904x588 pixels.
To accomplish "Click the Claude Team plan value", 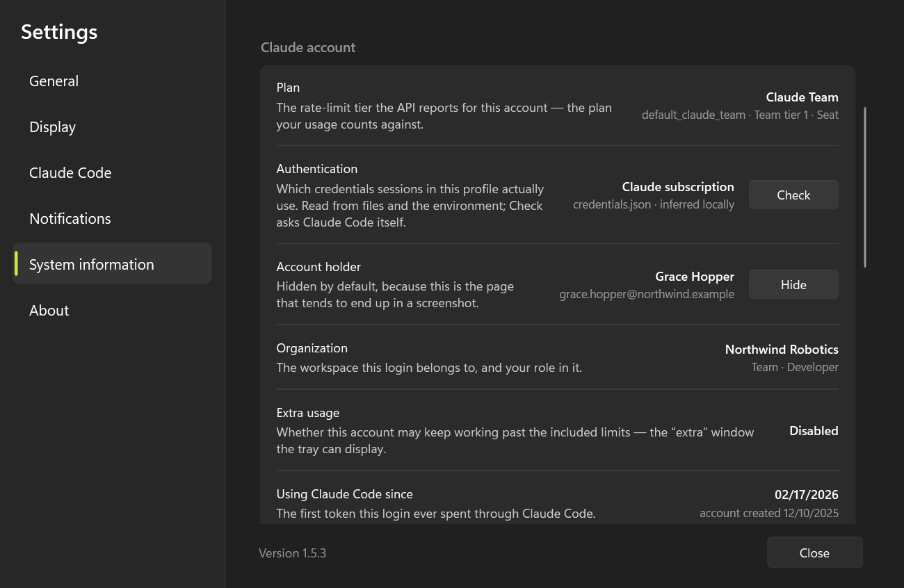I will (802, 97).
